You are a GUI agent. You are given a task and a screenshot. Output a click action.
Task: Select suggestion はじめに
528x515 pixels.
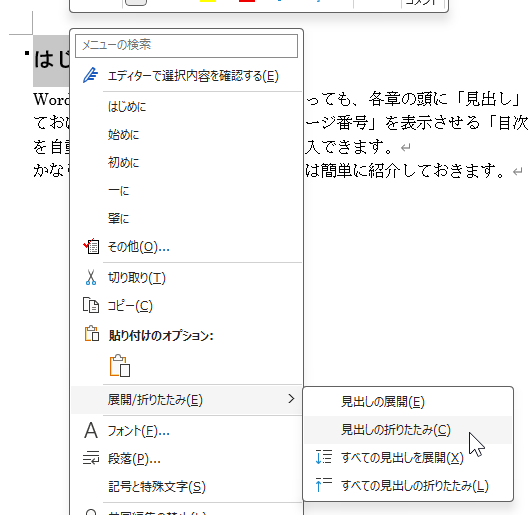point(186,107)
